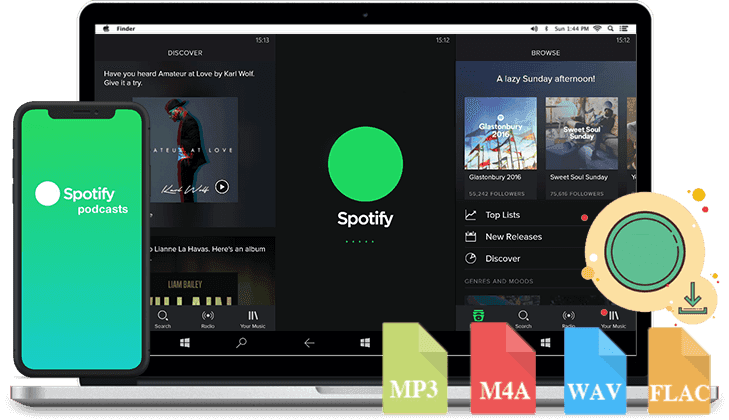729x420 pixels.
Task: Open the Glastonbury 2016 playlist cover
Action: (501, 133)
